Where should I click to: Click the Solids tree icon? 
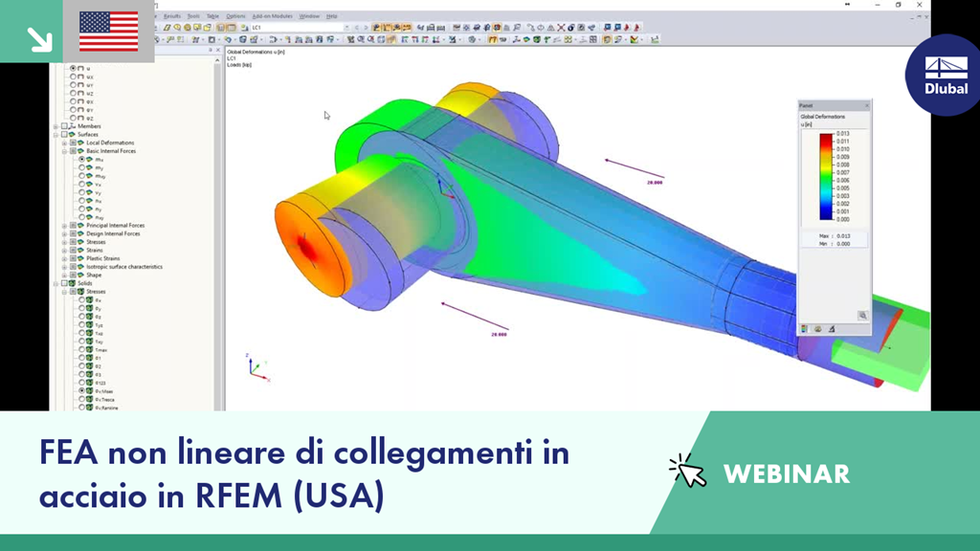click(x=72, y=283)
